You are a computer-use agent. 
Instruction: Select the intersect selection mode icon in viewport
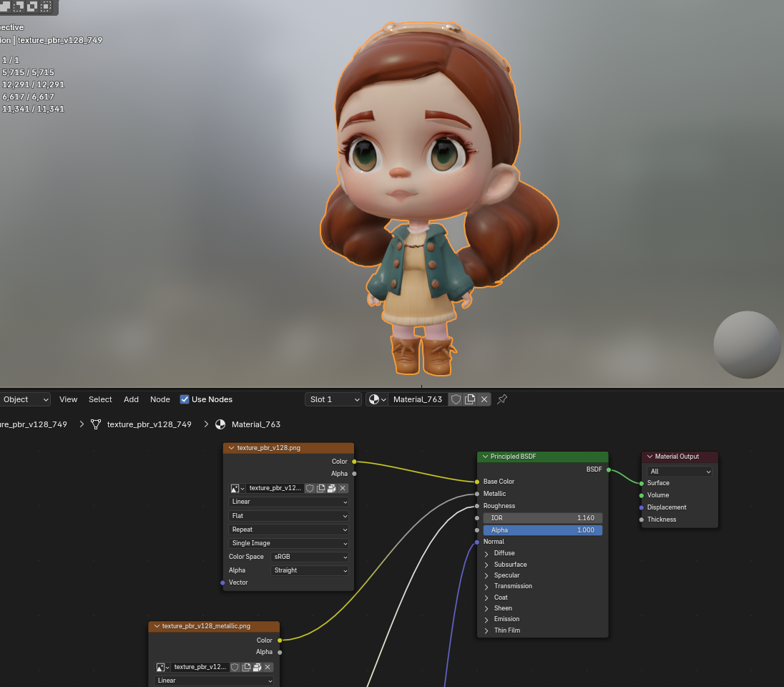point(46,6)
